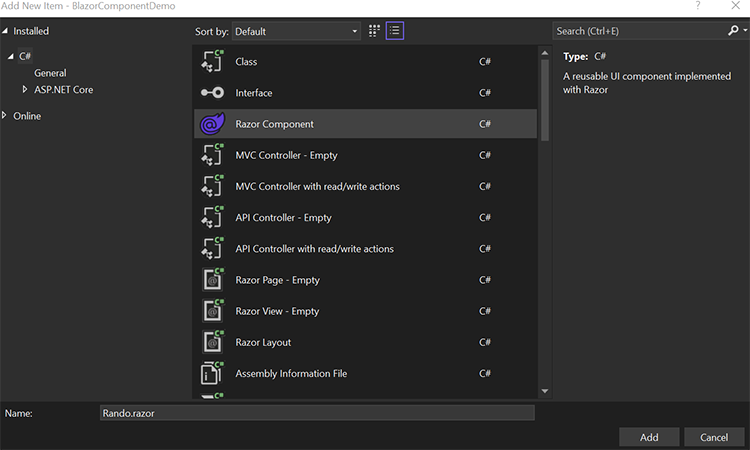Viewport: 750px width, 450px height.
Task: Click the Razor Layout icon
Action: (212, 341)
